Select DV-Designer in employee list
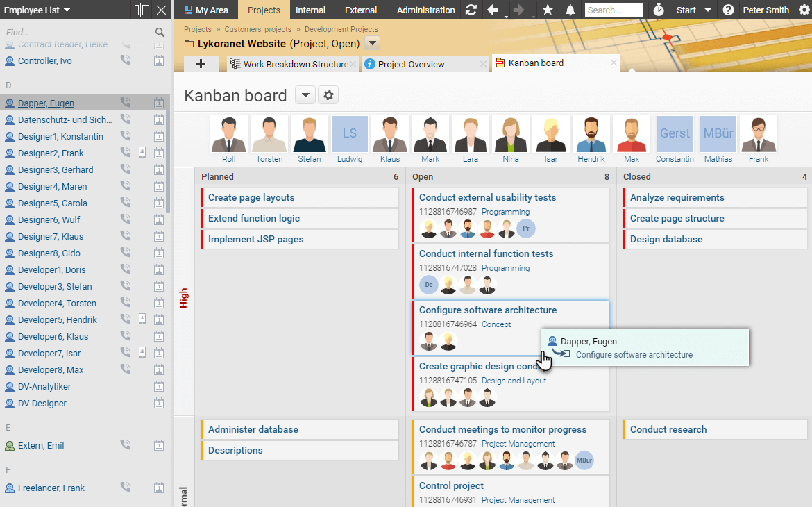The width and height of the screenshot is (812, 507). click(42, 403)
